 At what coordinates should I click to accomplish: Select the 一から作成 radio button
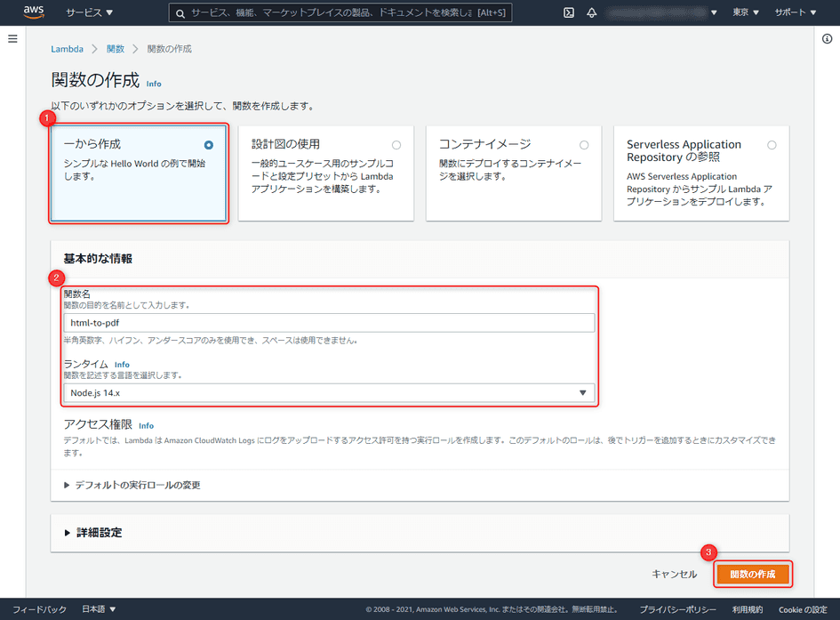click(210, 143)
